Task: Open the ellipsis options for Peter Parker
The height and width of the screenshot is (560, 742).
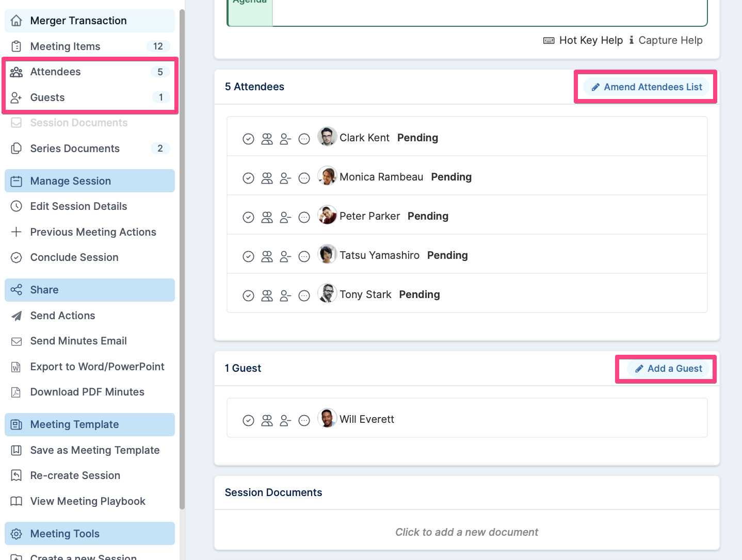Action: pos(304,217)
